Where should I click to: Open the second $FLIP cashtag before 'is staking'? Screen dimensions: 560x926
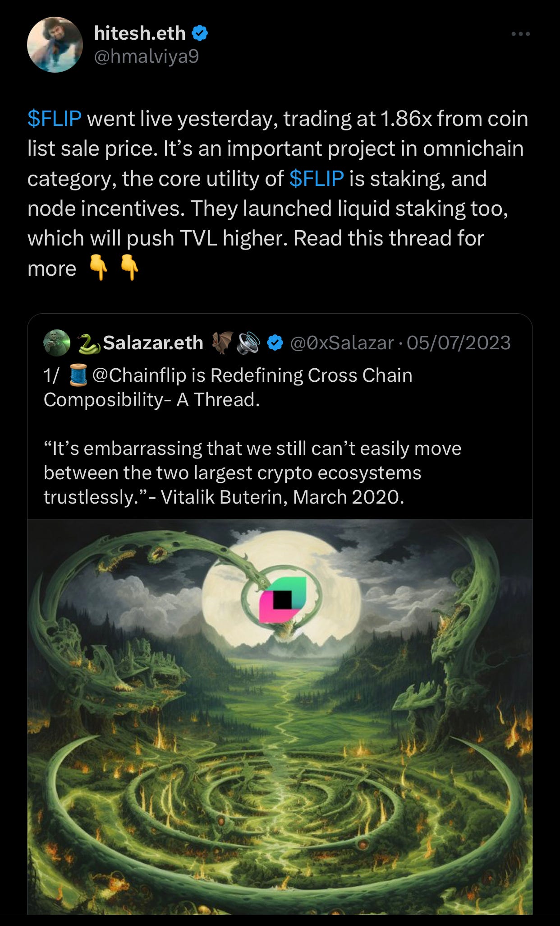[x=317, y=178]
